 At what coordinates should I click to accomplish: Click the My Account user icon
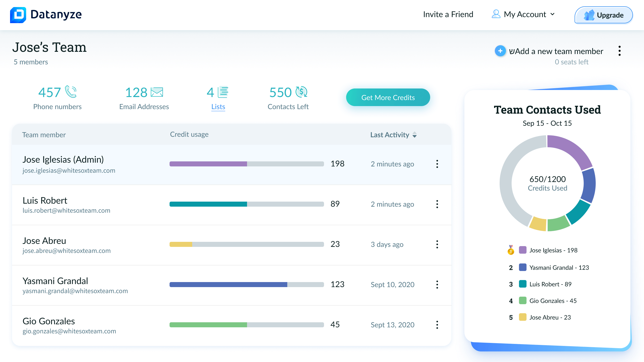496,14
